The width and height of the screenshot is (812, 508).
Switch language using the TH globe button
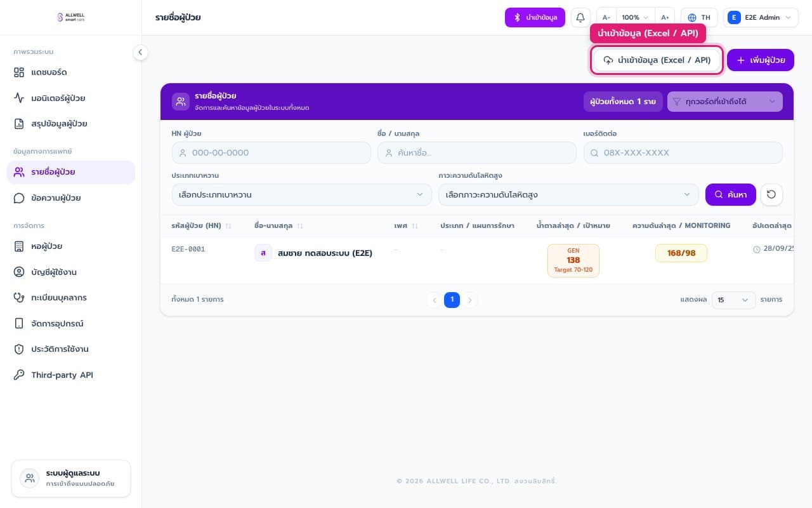[x=699, y=17]
